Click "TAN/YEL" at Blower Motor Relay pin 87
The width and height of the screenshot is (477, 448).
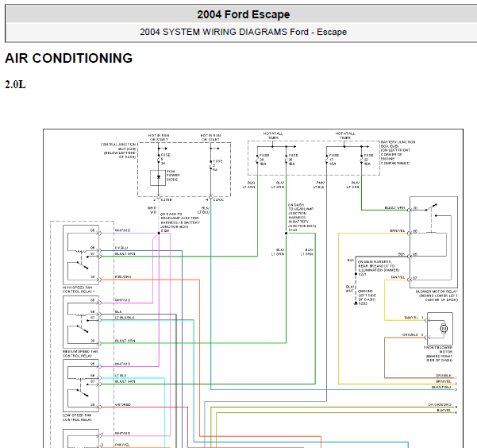click(x=398, y=277)
